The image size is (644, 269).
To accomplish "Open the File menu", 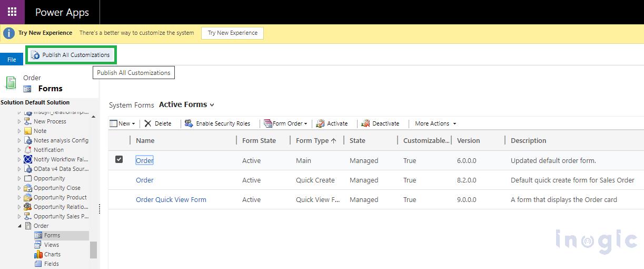I will click(12, 60).
